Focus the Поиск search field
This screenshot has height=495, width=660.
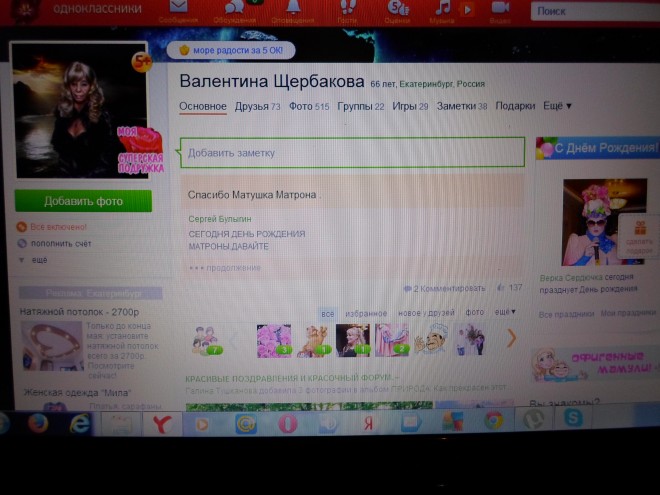595,11
